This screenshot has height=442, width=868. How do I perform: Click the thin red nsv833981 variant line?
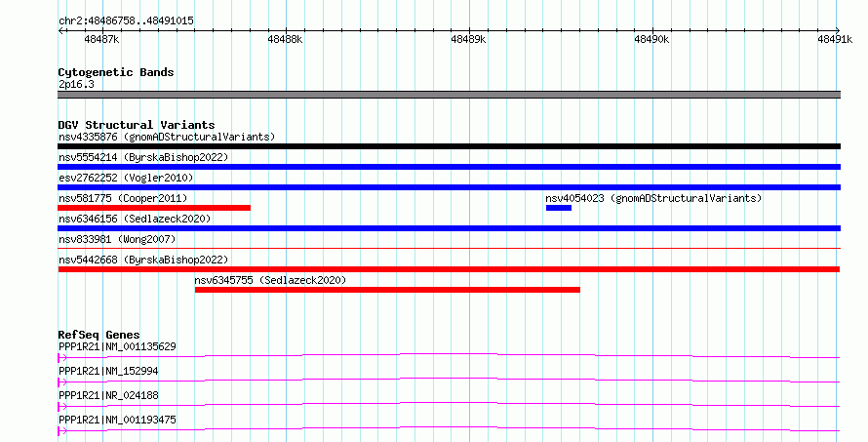(x=449, y=248)
